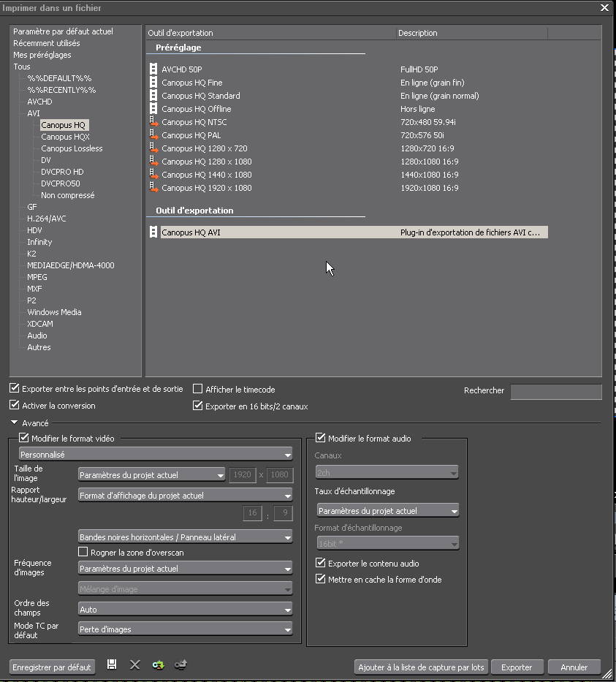
Task: Click the conversion icon beside Canopus HQ 1440 x 1080
Action: click(x=153, y=174)
